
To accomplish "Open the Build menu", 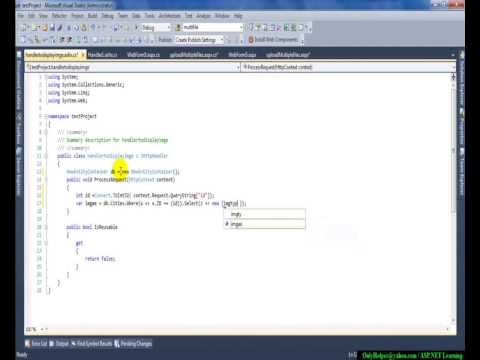I will (x=92, y=16).
